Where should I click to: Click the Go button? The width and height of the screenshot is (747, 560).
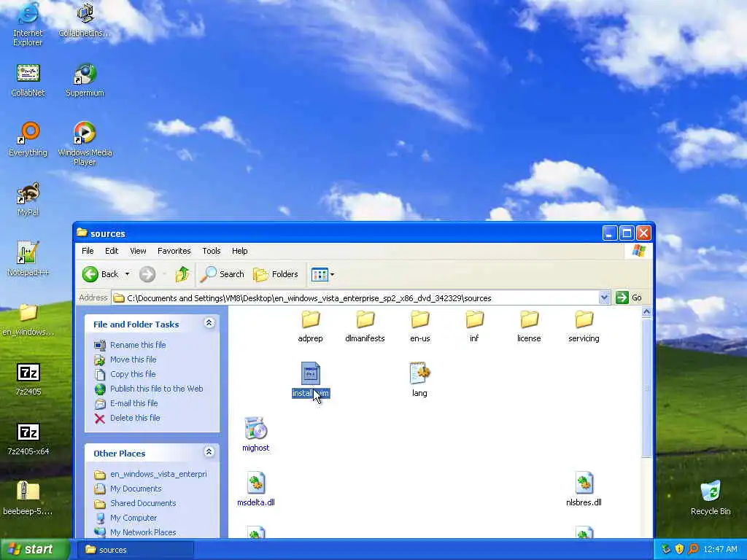click(629, 298)
